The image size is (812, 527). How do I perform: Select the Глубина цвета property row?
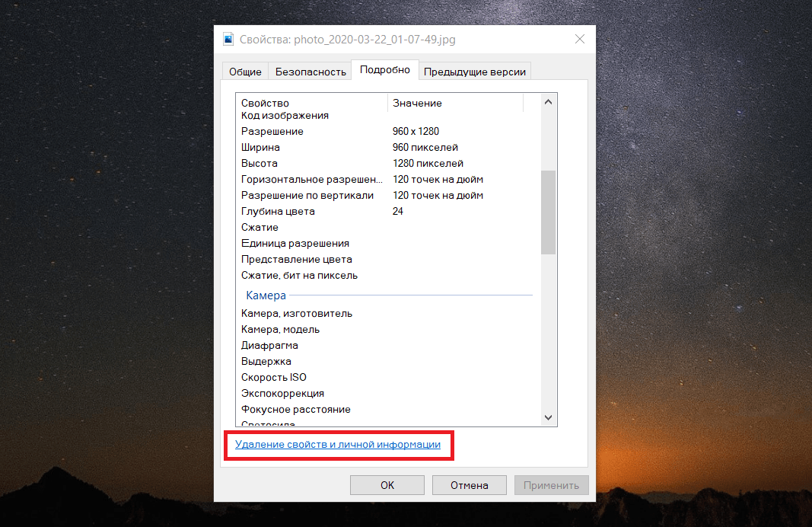click(278, 211)
